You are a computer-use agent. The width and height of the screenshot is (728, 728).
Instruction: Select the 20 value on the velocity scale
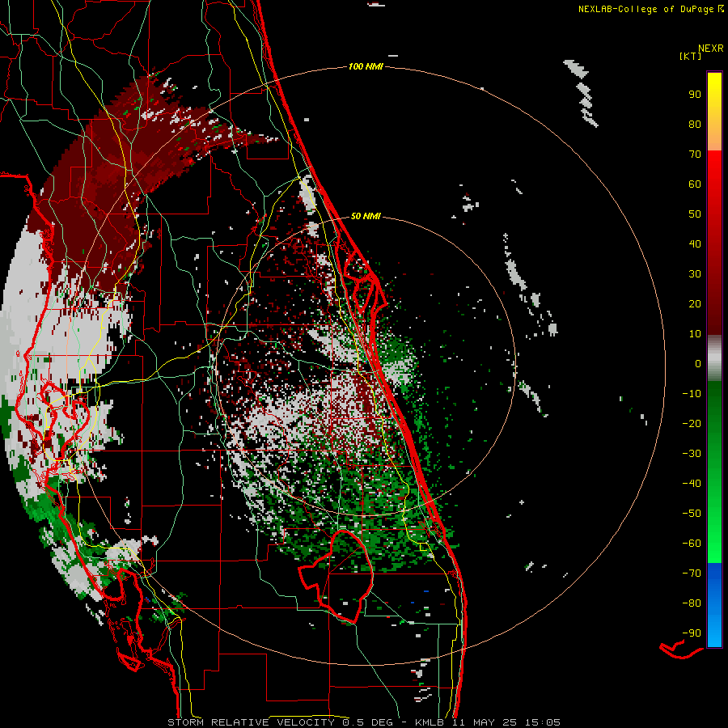coord(695,303)
